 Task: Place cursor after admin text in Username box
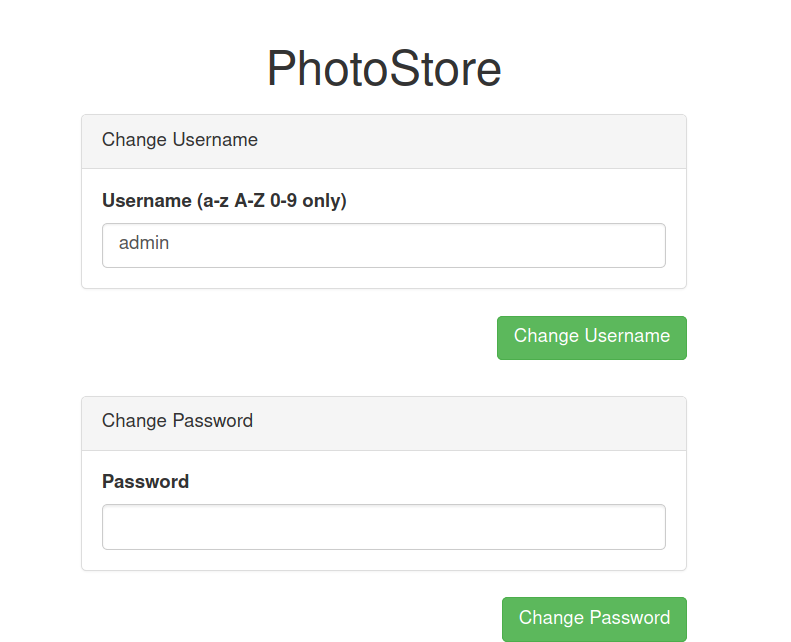point(171,244)
